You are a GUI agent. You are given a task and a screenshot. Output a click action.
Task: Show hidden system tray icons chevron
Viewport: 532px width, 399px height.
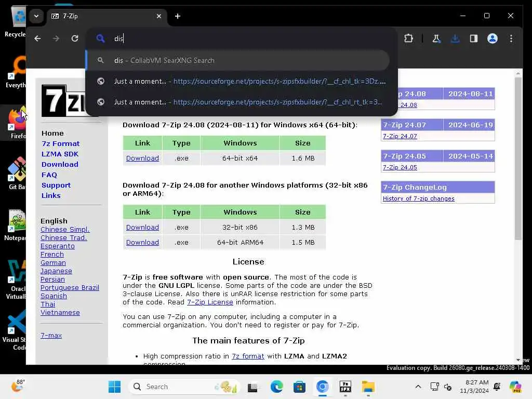(x=418, y=387)
